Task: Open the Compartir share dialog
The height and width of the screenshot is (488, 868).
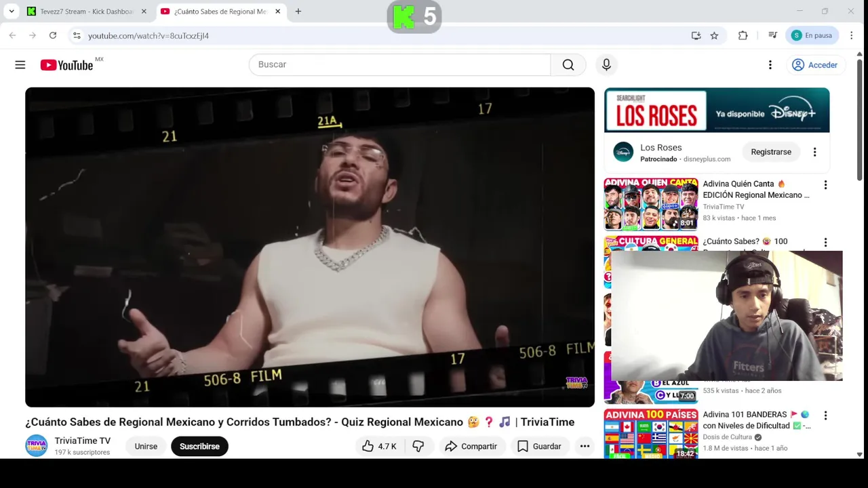Action: coord(471,446)
